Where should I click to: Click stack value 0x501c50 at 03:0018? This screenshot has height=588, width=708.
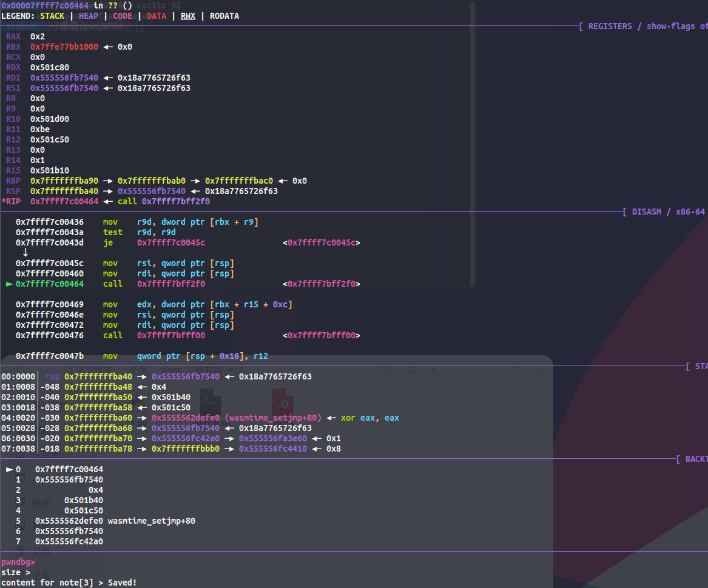click(x=171, y=407)
